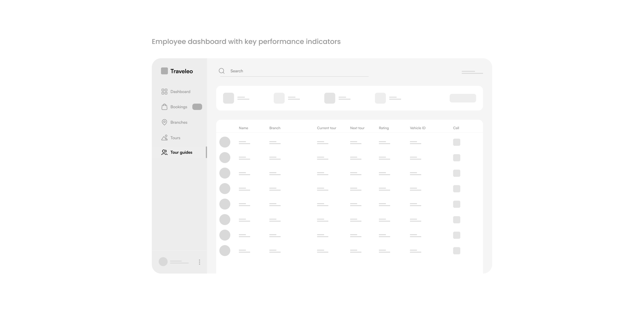Click the Bookings bag icon
644x310 pixels.
[x=164, y=107]
